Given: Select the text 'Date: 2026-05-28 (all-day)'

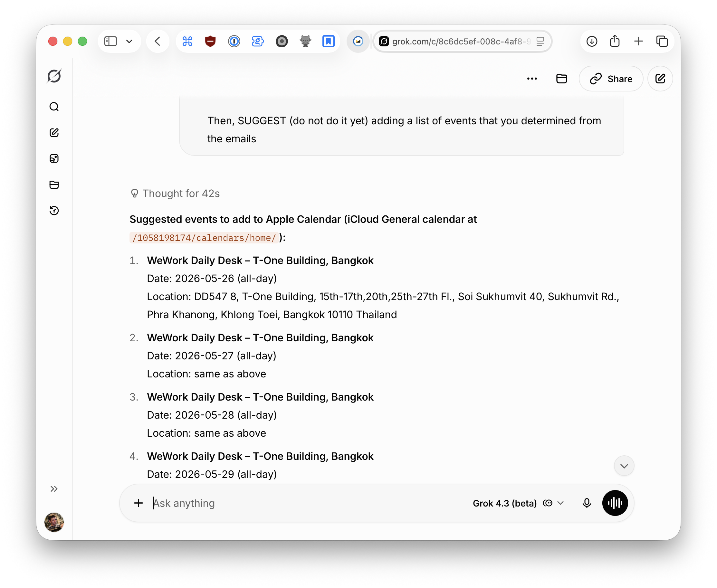Looking at the screenshot, I should [212, 415].
